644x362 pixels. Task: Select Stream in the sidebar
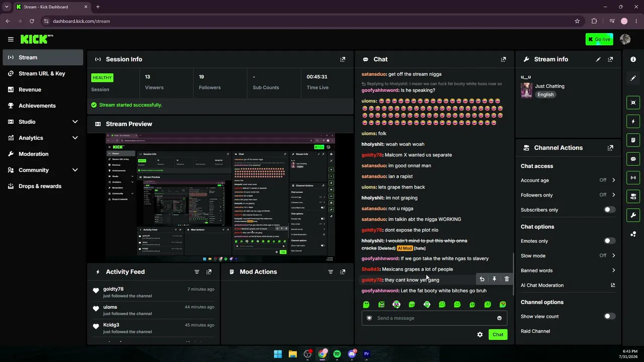pyautogui.click(x=43, y=57)
